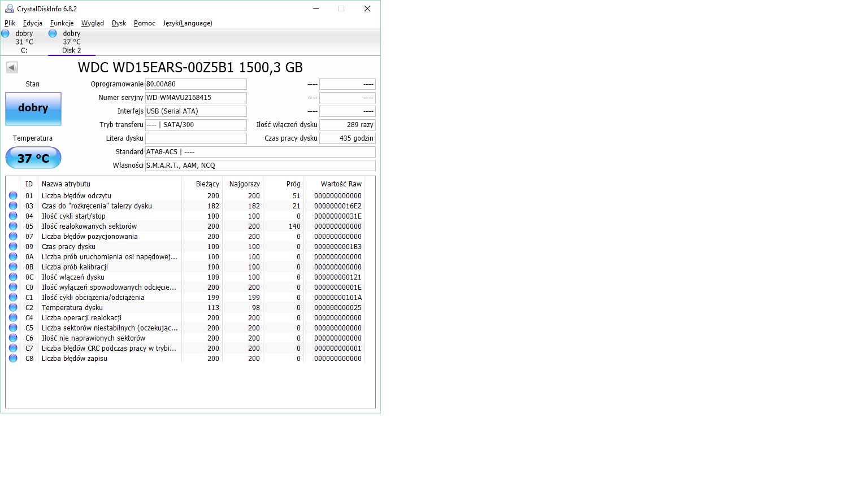Click raw value 00000000101A
This screenshot has height=488, width=868.
pos(338,298)
